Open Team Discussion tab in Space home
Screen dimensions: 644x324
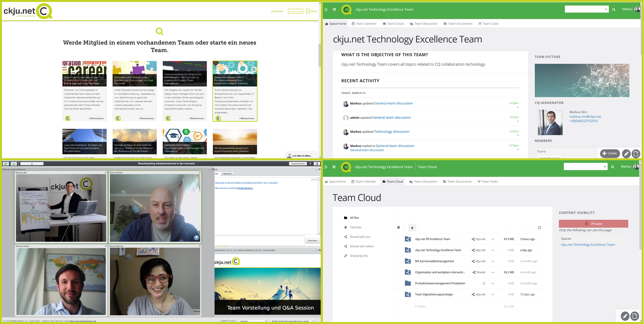423,24
